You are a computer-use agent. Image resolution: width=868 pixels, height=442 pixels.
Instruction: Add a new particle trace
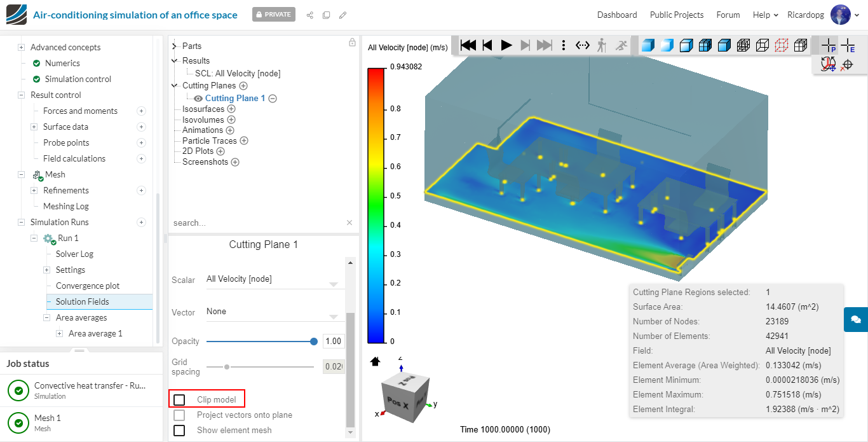point(244,141)
